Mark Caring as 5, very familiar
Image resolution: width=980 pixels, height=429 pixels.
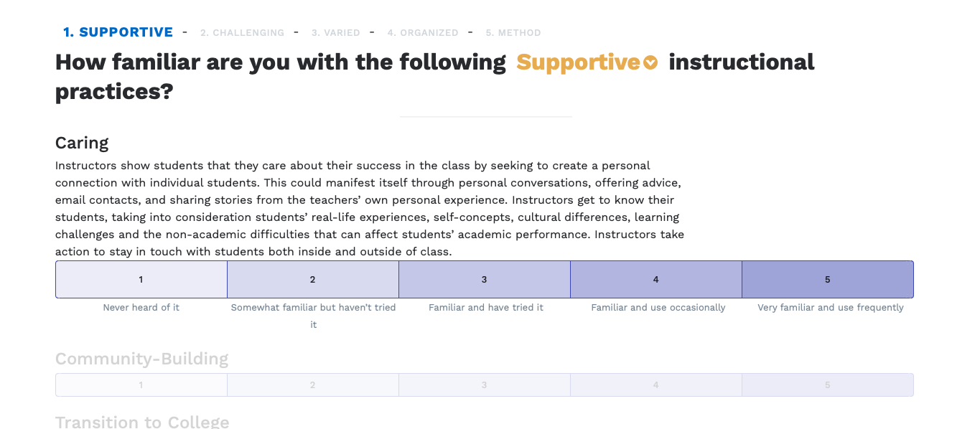click(828, 280)
